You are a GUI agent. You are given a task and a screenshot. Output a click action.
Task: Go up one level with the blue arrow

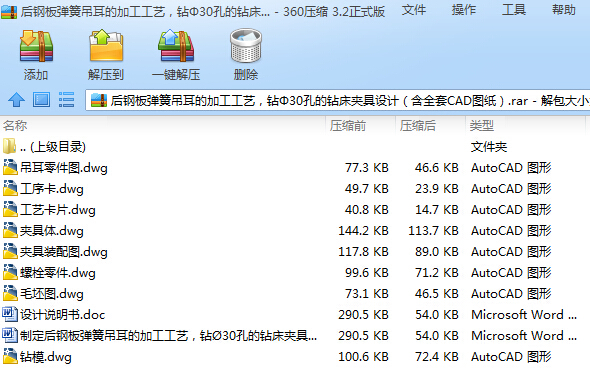click(17, 100)
